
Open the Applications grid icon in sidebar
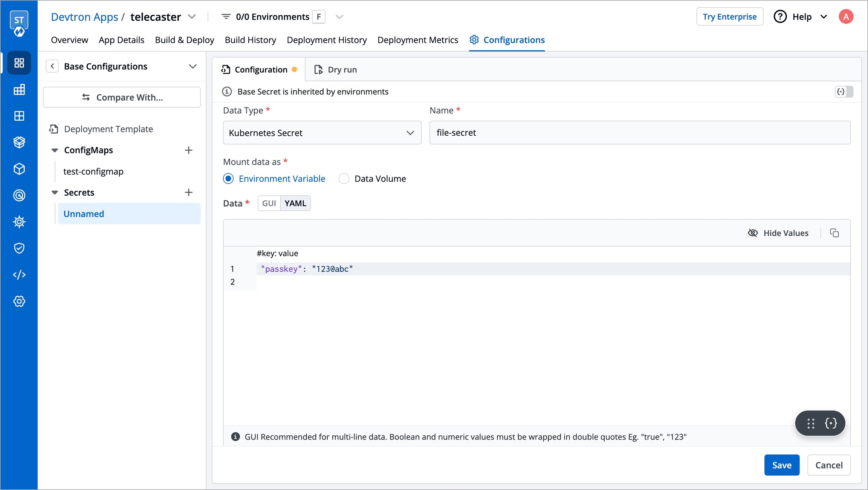coord(19,63)
